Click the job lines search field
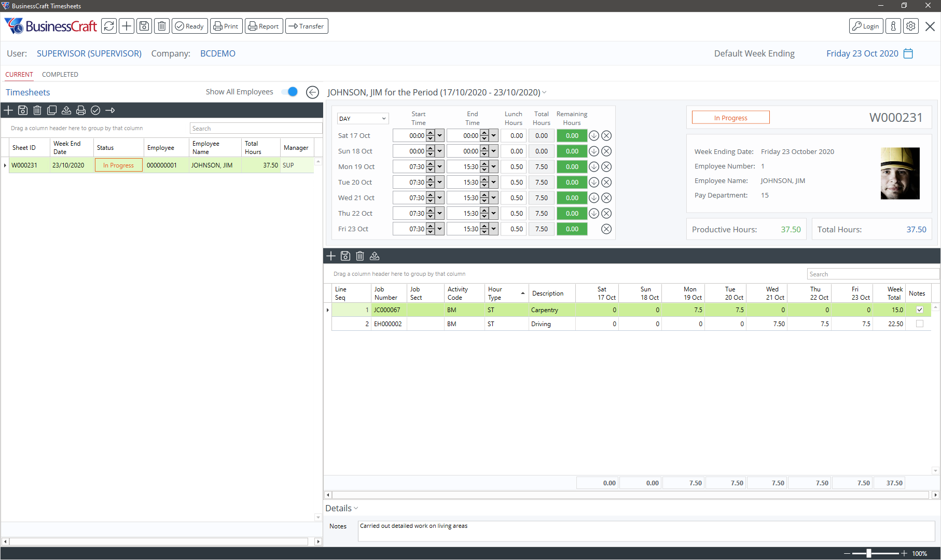This screenshot has height=560, width=941. 873,274
